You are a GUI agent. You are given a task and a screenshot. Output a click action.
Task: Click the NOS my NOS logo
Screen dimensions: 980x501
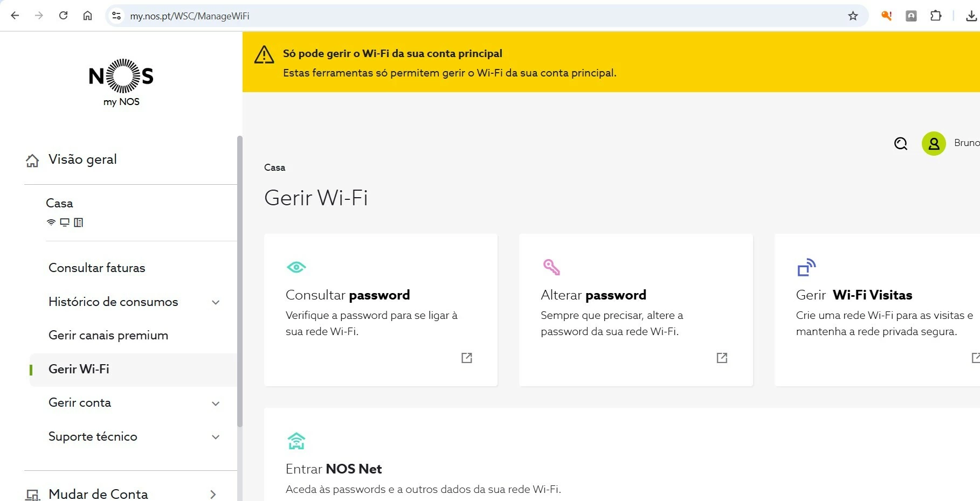point(121,82)
